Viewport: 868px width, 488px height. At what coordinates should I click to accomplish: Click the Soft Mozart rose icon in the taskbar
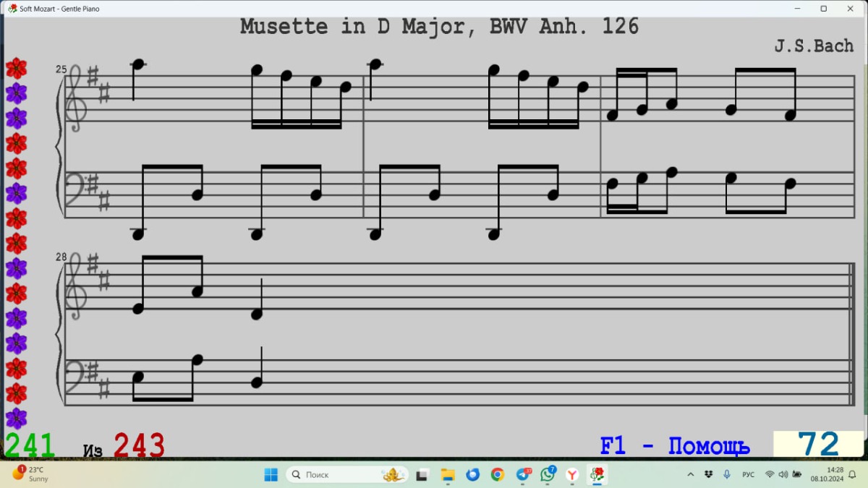coord(597,475)
